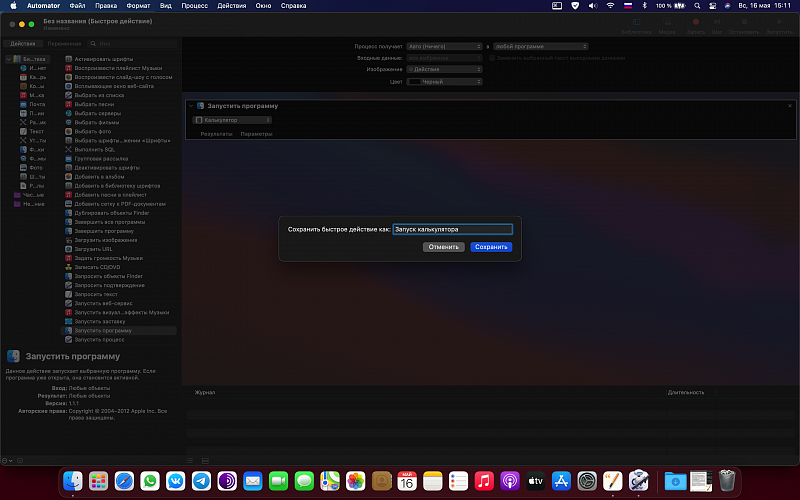Open Safari from the Dock
The image size is (800, 500).
(124, 481)
